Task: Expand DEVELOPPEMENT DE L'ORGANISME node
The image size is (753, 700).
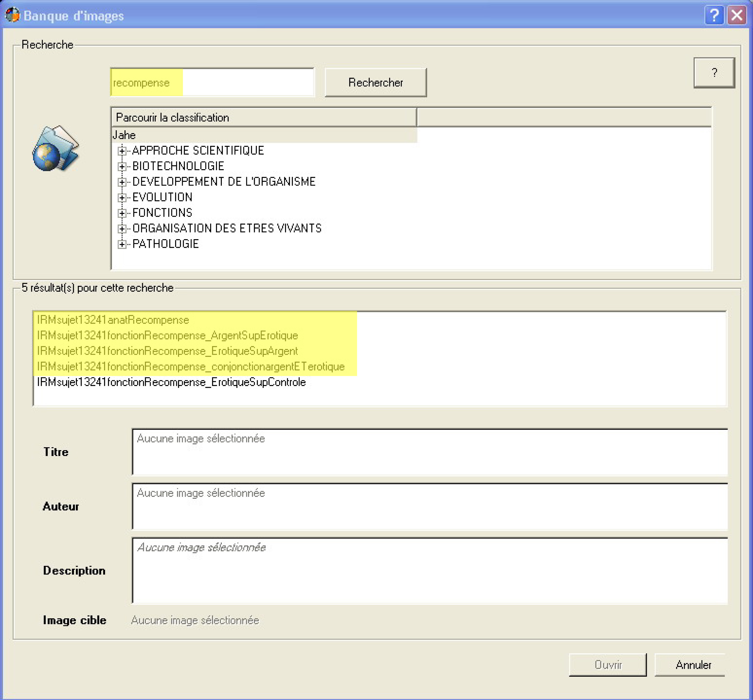Action: pyautogui.click(x=122, y=182)
